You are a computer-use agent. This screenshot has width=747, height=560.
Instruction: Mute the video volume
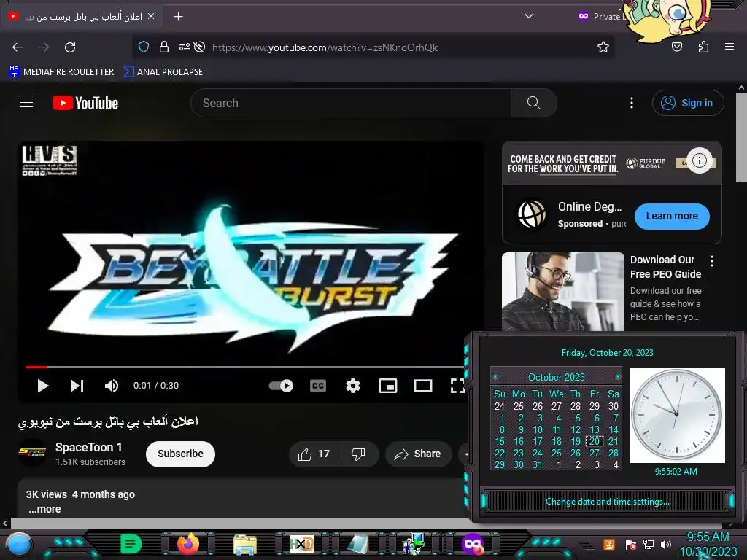(x=112, y=386)
